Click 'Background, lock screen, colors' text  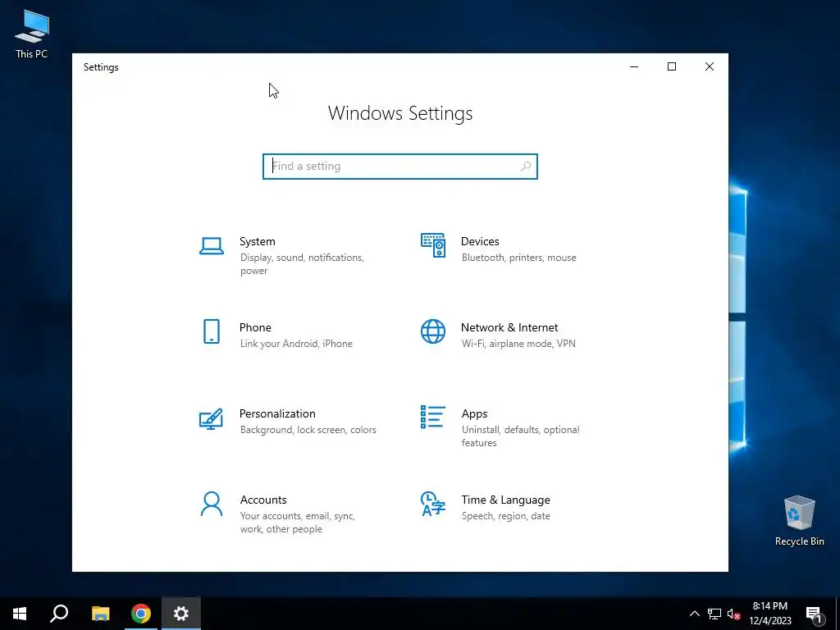tap(308, 430)
